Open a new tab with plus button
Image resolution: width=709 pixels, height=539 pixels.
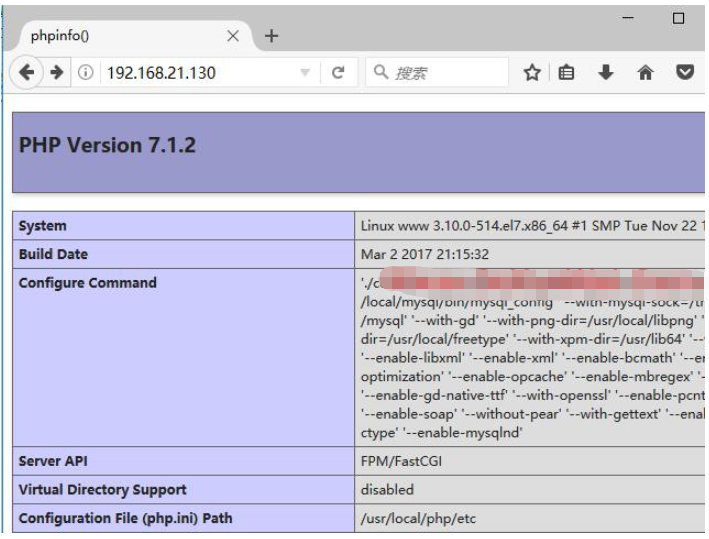pyautogui.click(x=271, y=36)
